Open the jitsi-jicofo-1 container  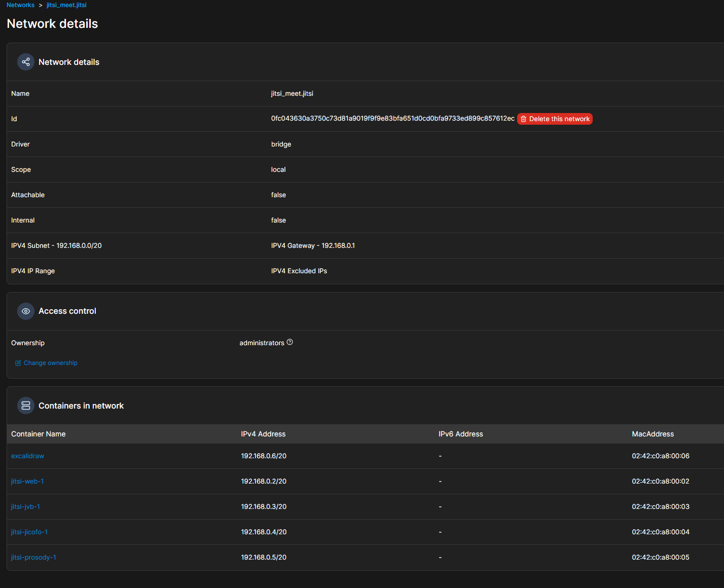coord(29,532)
